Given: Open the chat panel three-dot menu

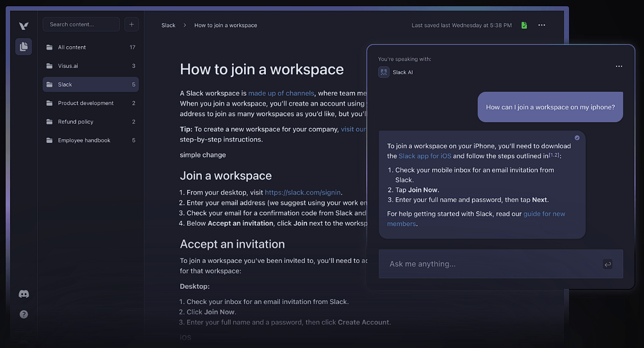Looking at the screenshot, I should [x=619, y=66].
